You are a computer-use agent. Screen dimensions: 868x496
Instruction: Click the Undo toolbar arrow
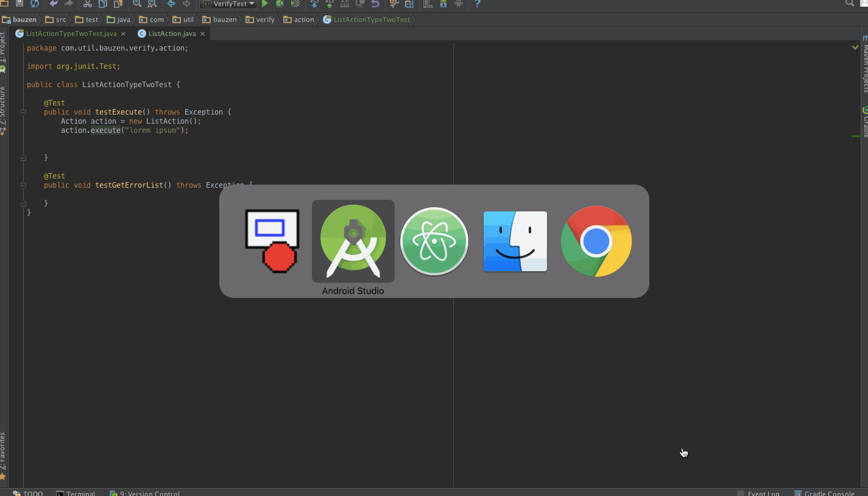pos(54,4)
